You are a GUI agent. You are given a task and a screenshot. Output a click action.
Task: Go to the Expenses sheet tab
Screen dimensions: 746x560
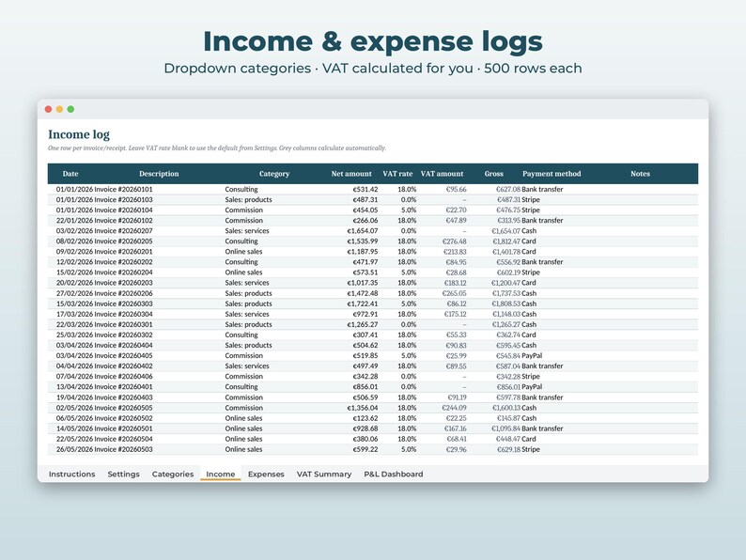(x=266, y=474)
